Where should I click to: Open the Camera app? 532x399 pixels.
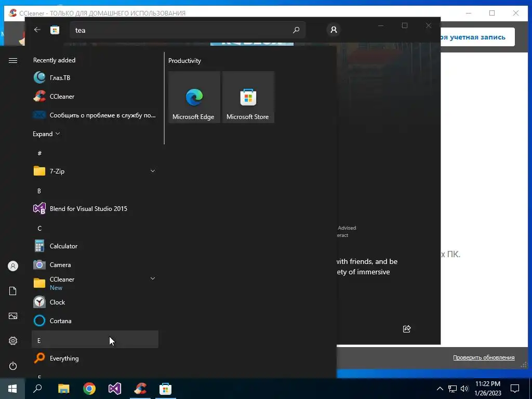95,264
